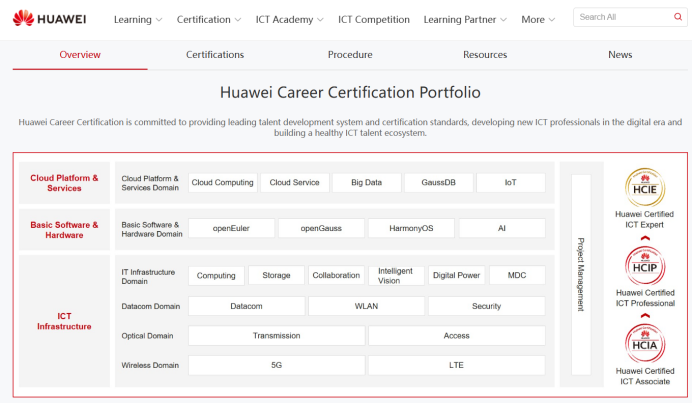The height and width of the screenshot is (403, 692).
Task: Select the GaussDB certification box
Action: (439, 183)
